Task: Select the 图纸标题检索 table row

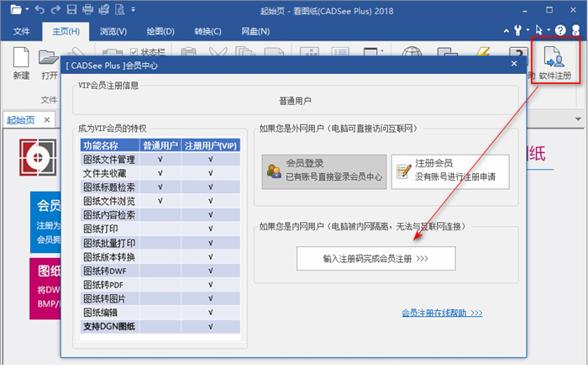Action: point(160,187)
